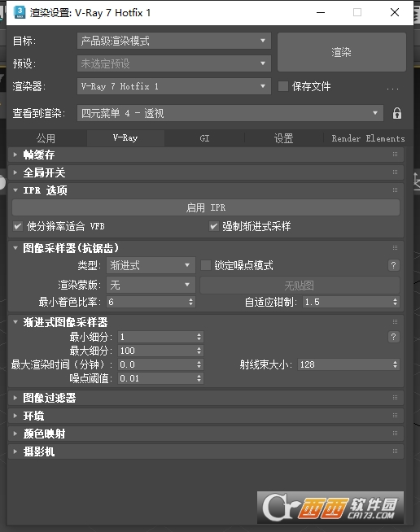Adjust the 噪点阈值 spinner arrows

coord(199,378)
